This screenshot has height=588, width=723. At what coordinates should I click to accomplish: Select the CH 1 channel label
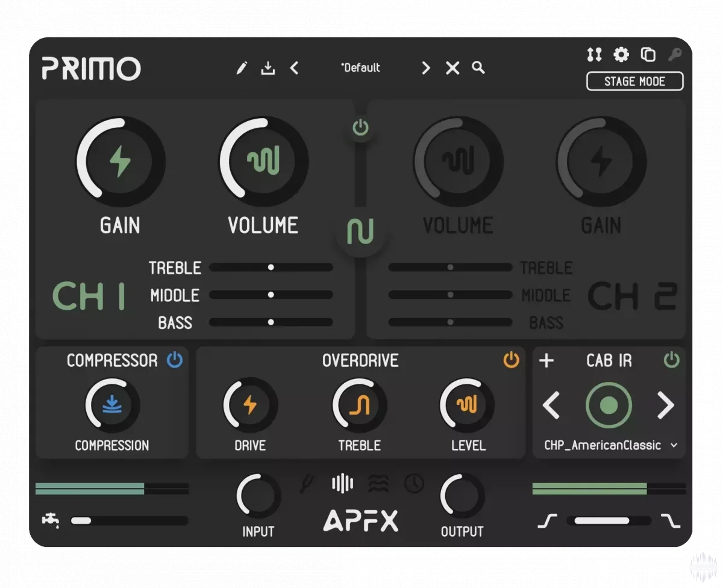(89, 296)
